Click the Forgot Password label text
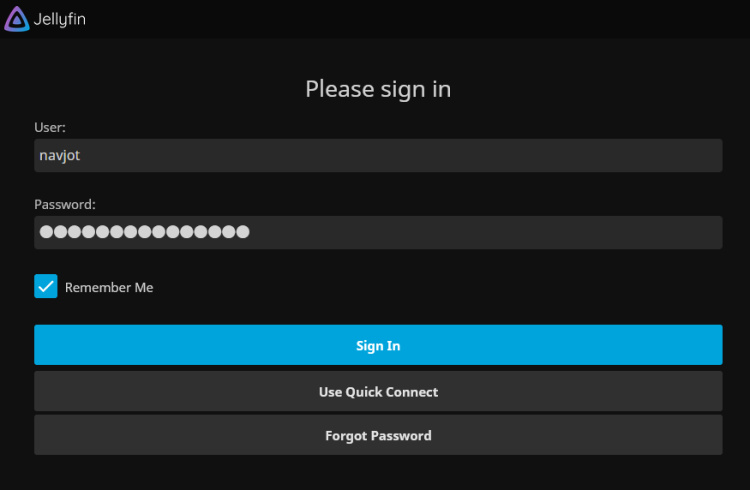The image size is (750, 490). click(378, 436)
